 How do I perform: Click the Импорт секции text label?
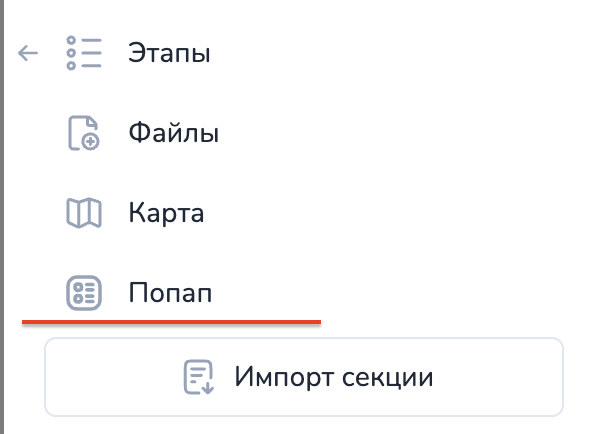[x=334, y=377]
